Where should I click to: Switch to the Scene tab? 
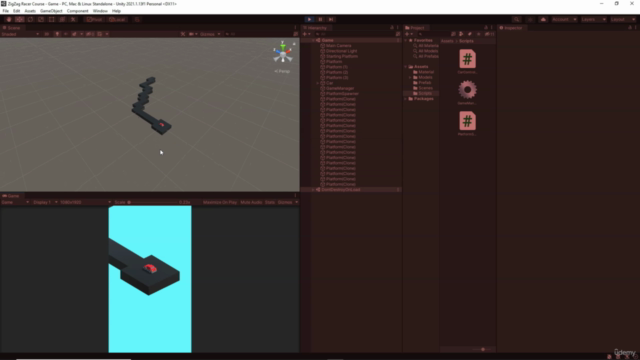12,28
